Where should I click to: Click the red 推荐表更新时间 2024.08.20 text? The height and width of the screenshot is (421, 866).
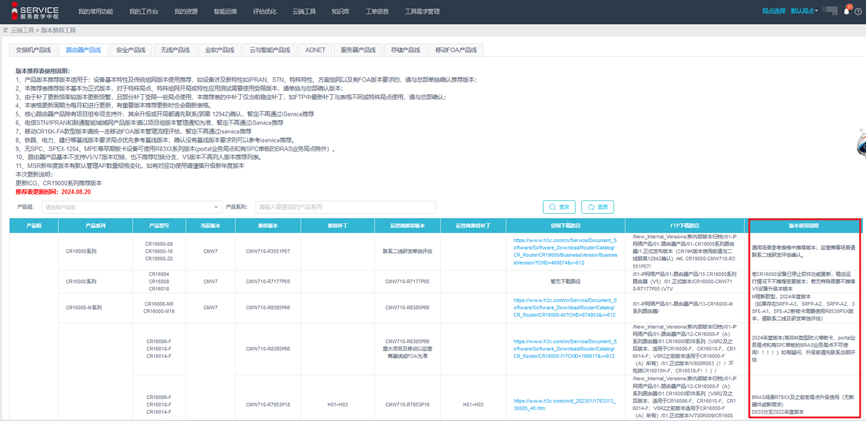(53, 191)
